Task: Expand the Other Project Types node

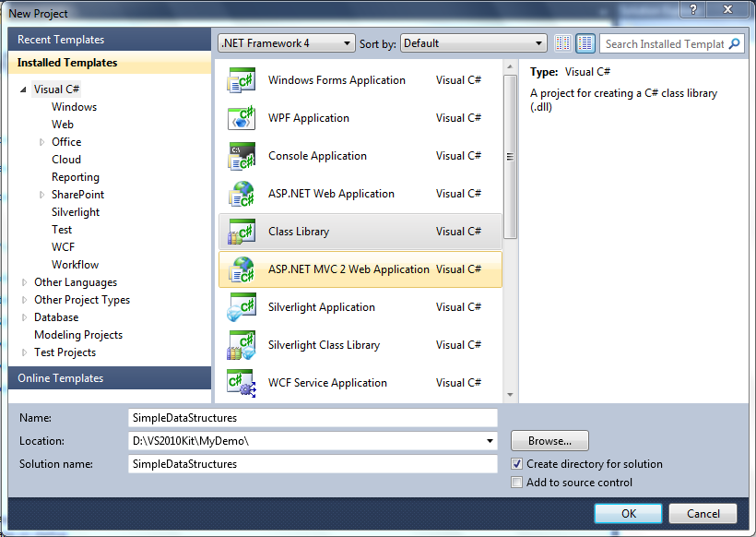Action: tap(24, 300)
